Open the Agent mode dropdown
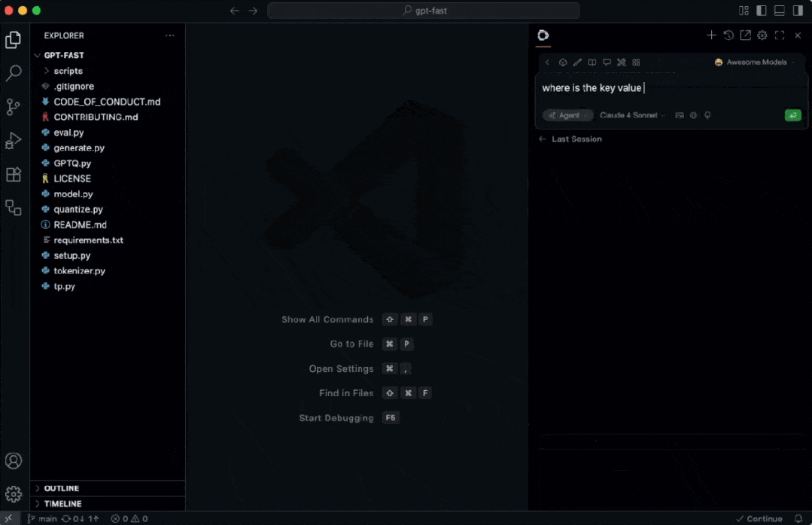 pyautogui.click(x=567, y=115)
